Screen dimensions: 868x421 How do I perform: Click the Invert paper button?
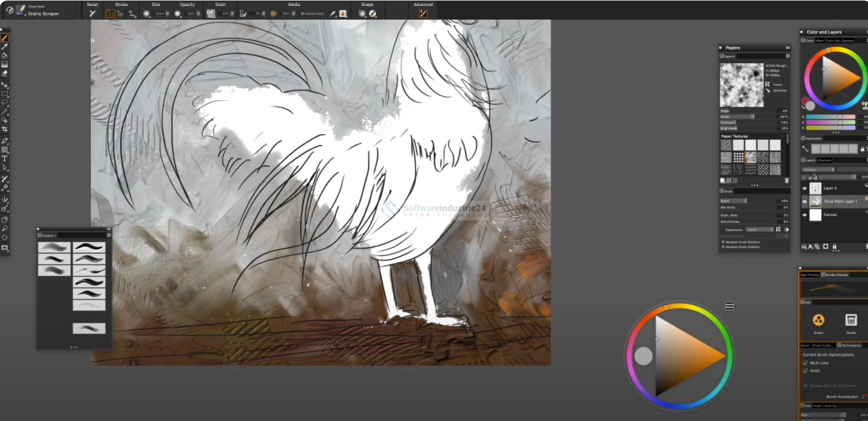click(x=768, y=85)
